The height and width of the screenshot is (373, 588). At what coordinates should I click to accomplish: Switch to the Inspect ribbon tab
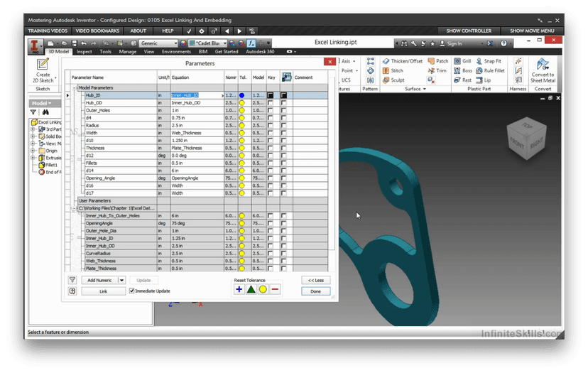[x=85, y=52]
